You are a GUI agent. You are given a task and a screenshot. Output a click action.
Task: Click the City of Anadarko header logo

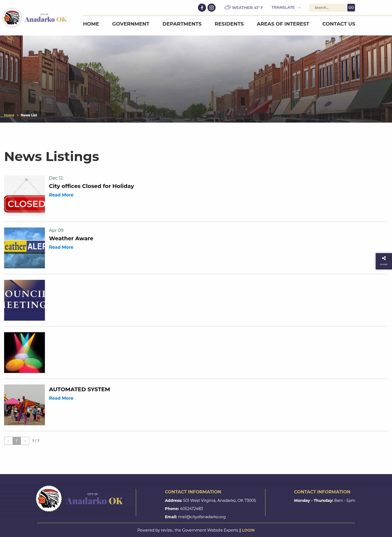coord(35,18)
